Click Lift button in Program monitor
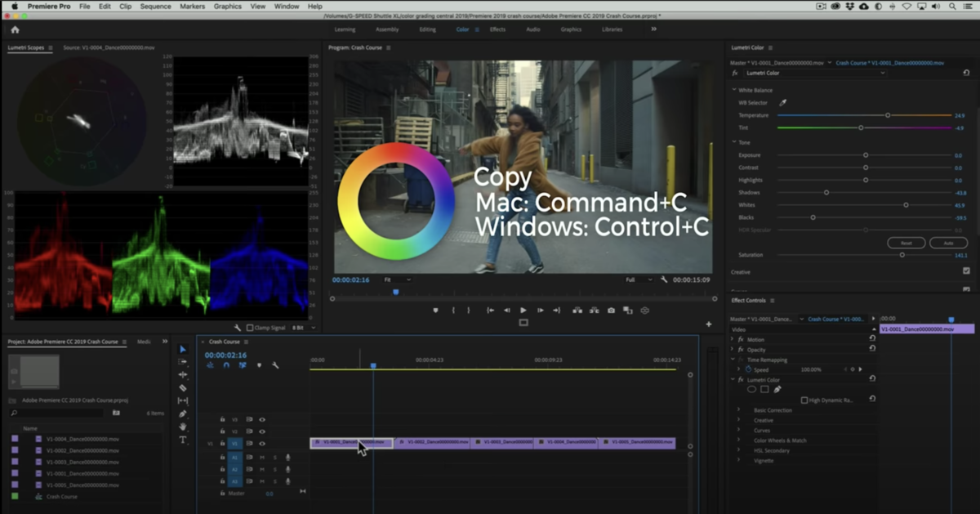Image resolution: width=980 pixels, height=514 pixels. [577, 311]
